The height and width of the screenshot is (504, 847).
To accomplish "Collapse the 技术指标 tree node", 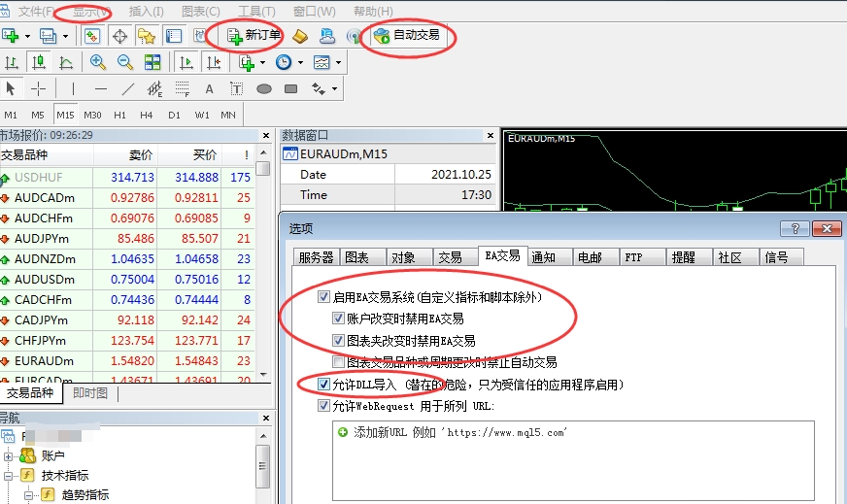I will pos(8,476).
